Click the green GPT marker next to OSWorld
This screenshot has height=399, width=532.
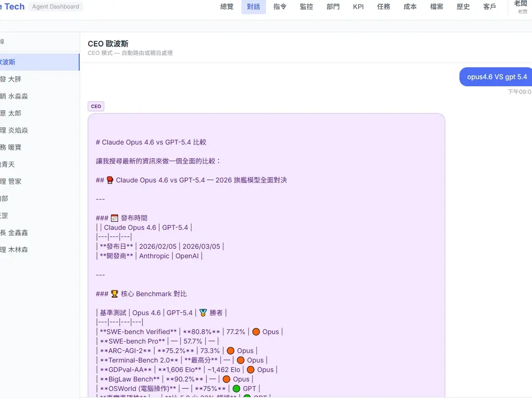(x=237, y=388)
